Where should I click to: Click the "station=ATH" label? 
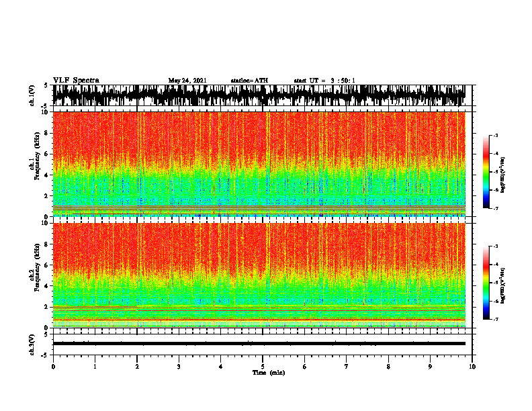tap(249, 81)
